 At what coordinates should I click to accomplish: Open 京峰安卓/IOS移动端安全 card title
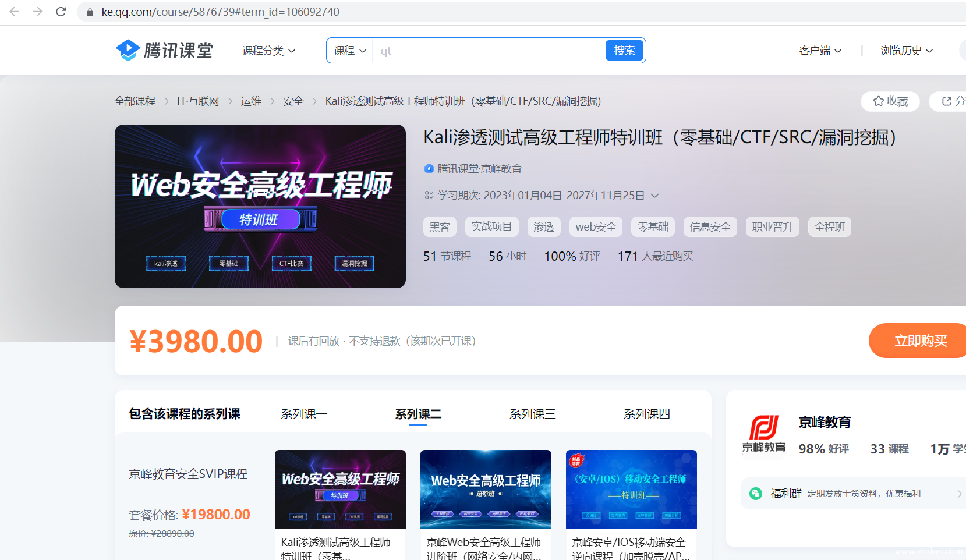(631, 549)
